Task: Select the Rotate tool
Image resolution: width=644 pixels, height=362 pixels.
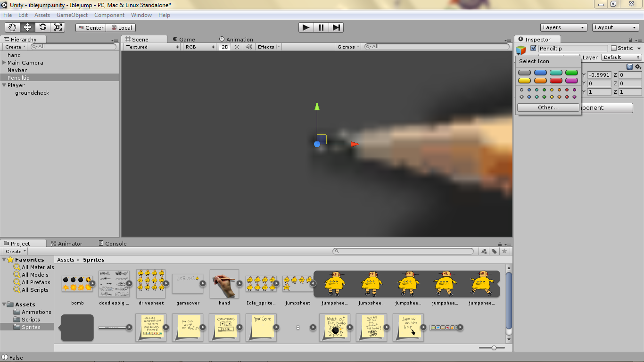Action: [42, 27]
